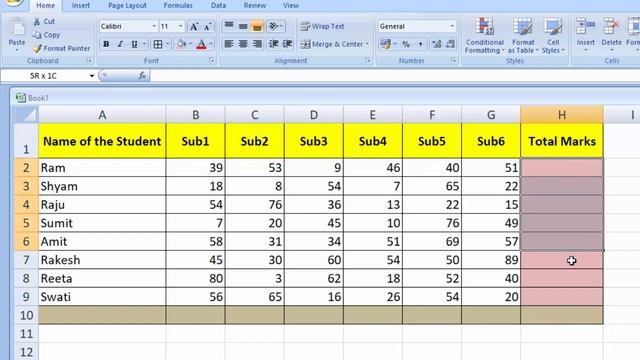Apply Percent Style format
This screenshot has height=360, width=640.
(x=406, y=44)
